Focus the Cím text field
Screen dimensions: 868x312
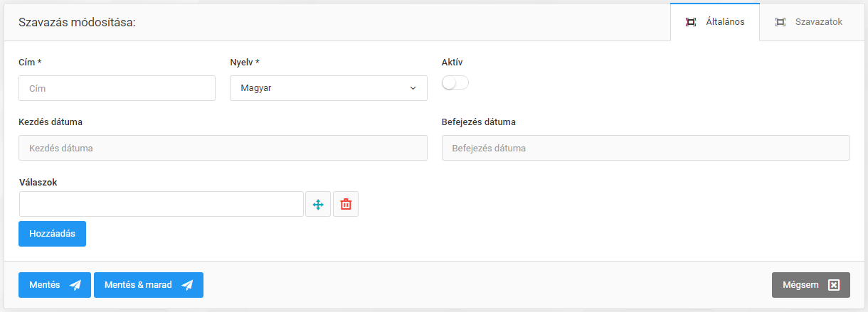[x=117, y=88]
